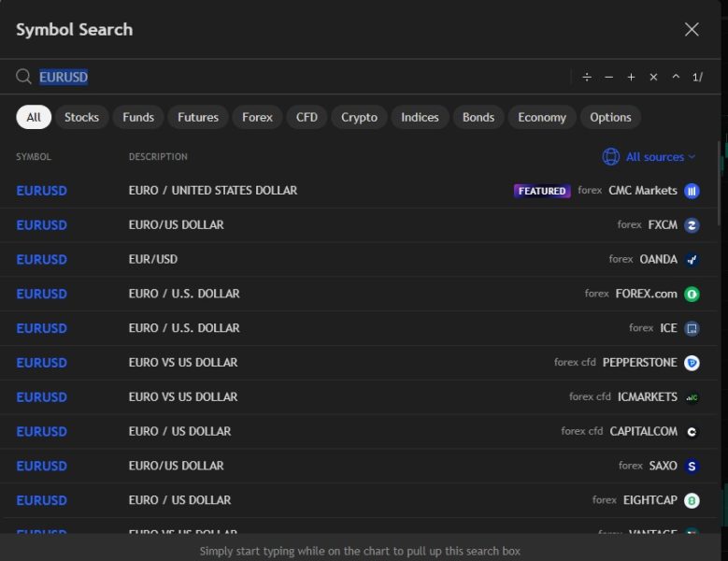Click the FXCM broker logo
Image resolution: width=728 pixels, height=561 pixels.
tap(692, 225)
